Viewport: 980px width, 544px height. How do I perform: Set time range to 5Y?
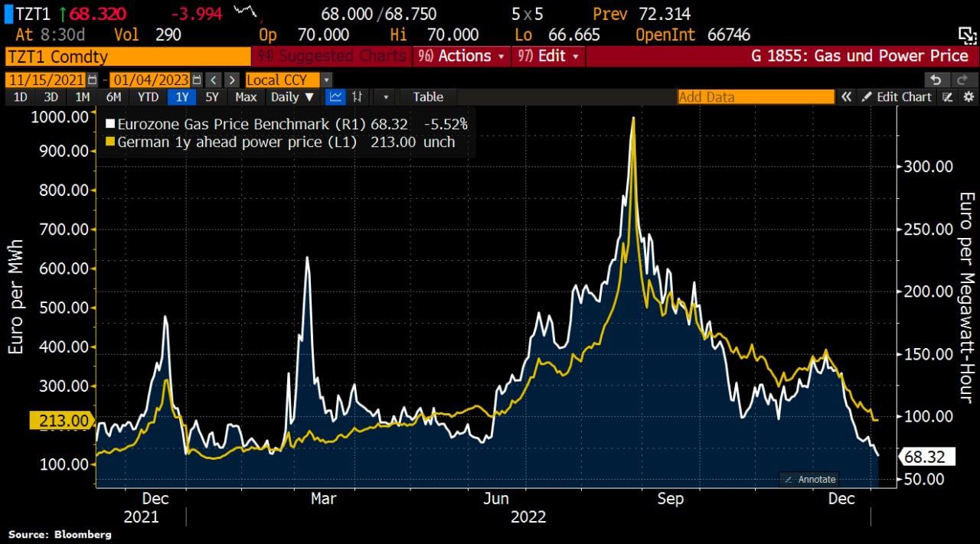point(212,96)
